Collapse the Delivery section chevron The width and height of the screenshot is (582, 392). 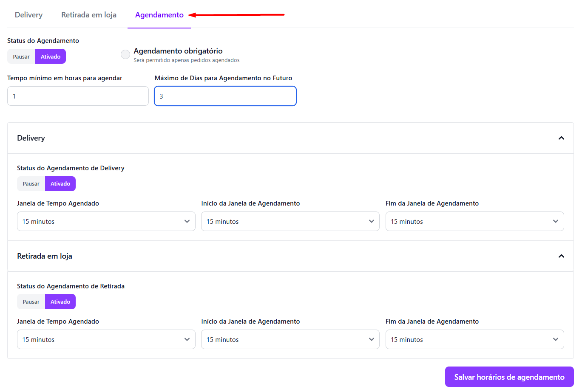click(x=561, y=138)
